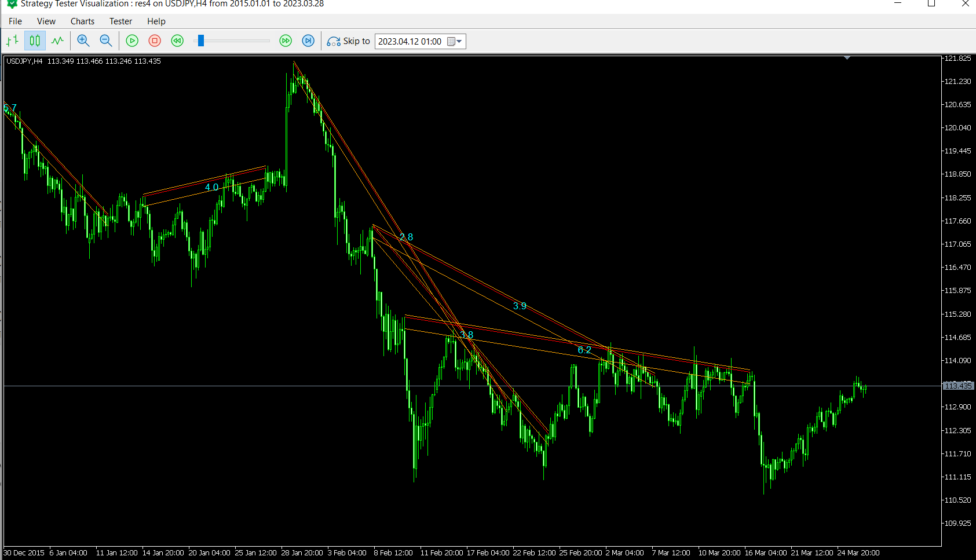Viewport: 976px width, 560px height.
Task: Zoom out of the chart
Action: 105,41
